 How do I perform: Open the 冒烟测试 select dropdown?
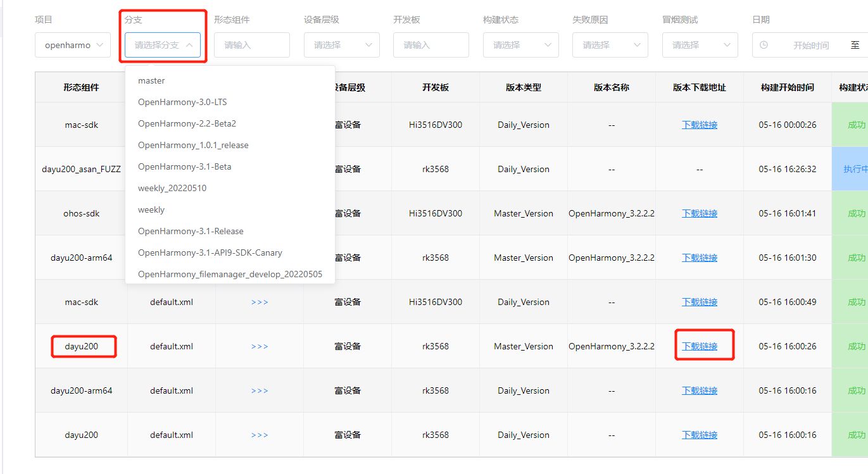point(700,45)
